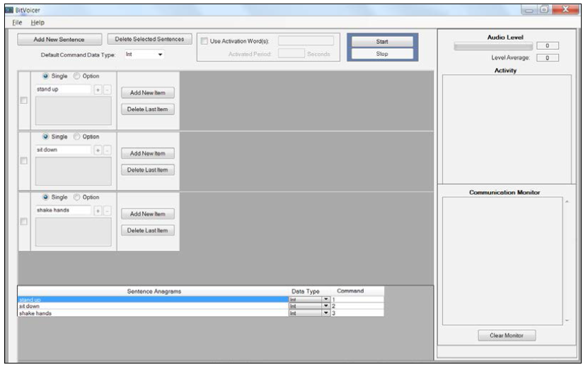
Task: Click Delete Last Item for 'stand up'
Action: (x=148, y=110)
